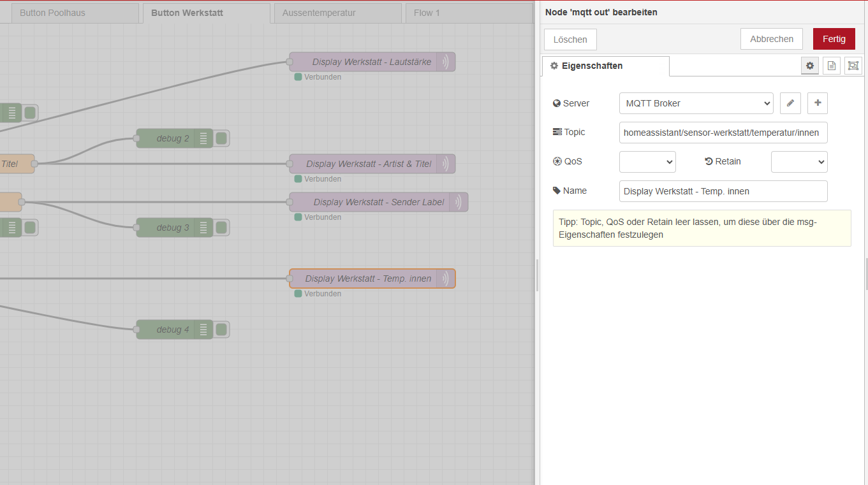Switch to the Button Poolhaus tab
The width and height of the screenshot is (868, 485).
[x=75, y=13]
